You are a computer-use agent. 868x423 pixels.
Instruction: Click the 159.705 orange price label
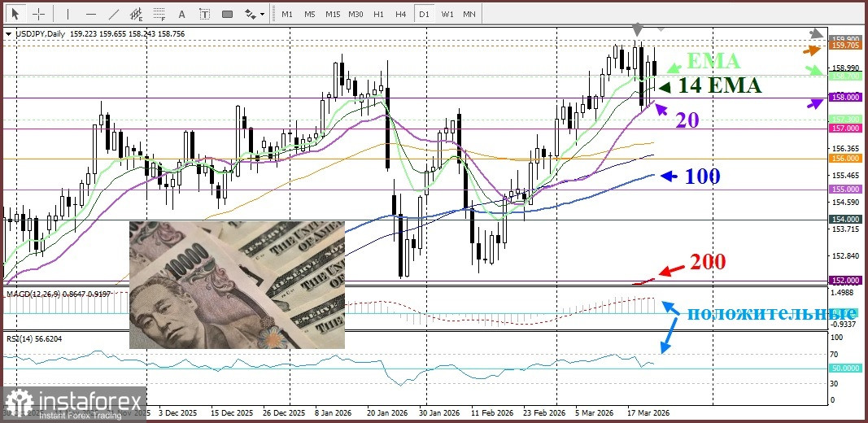click(x=844, y=46)
